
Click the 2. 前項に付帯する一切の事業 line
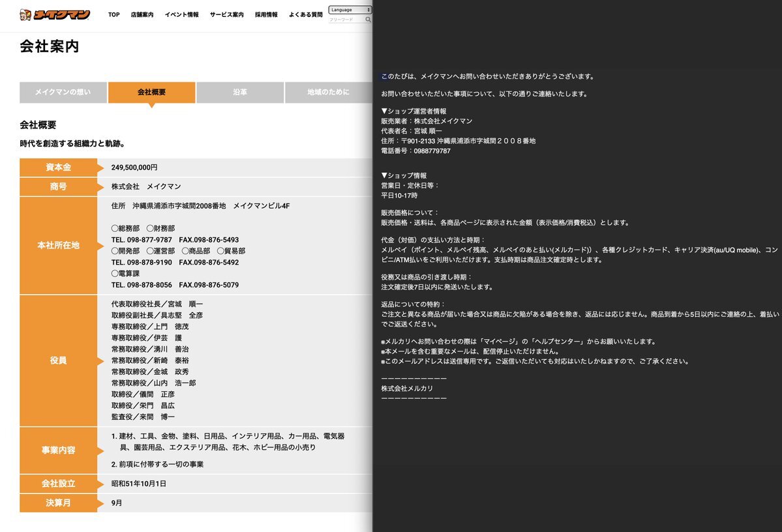[158, 464]
